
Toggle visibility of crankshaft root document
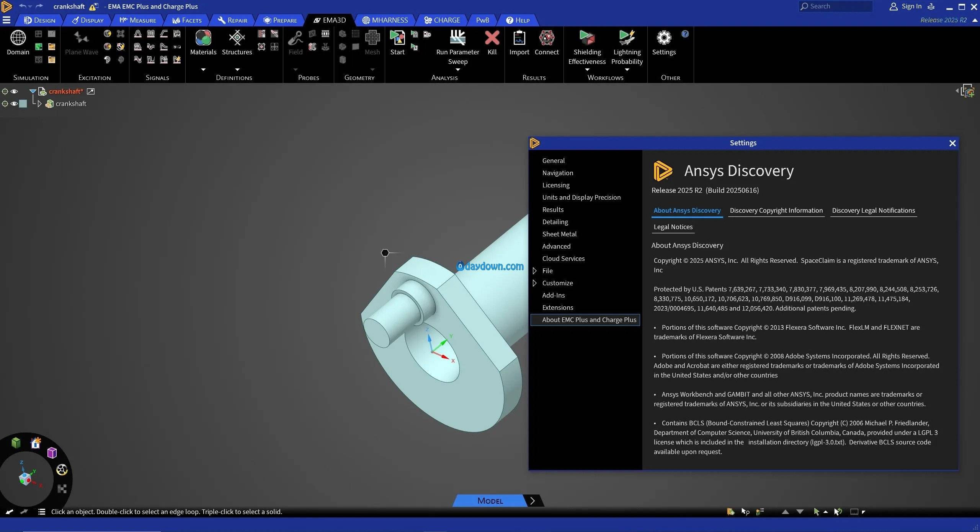(14, 91)
